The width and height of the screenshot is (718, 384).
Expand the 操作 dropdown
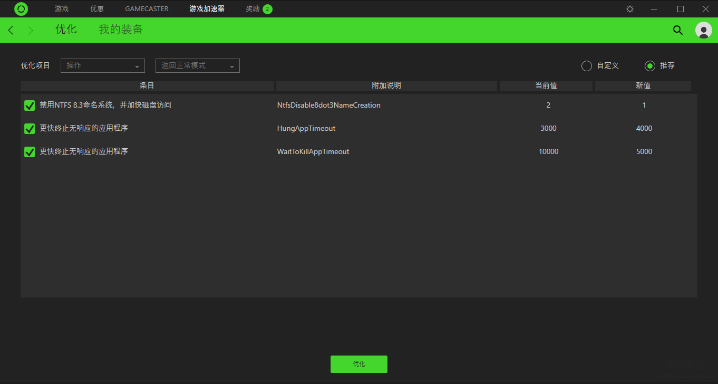point(103,65)
